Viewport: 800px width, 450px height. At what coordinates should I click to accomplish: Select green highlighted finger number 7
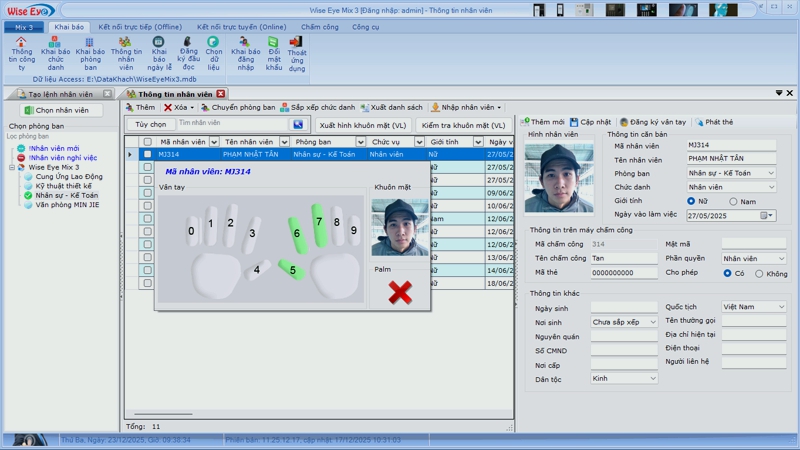click(x=319, y=224)
